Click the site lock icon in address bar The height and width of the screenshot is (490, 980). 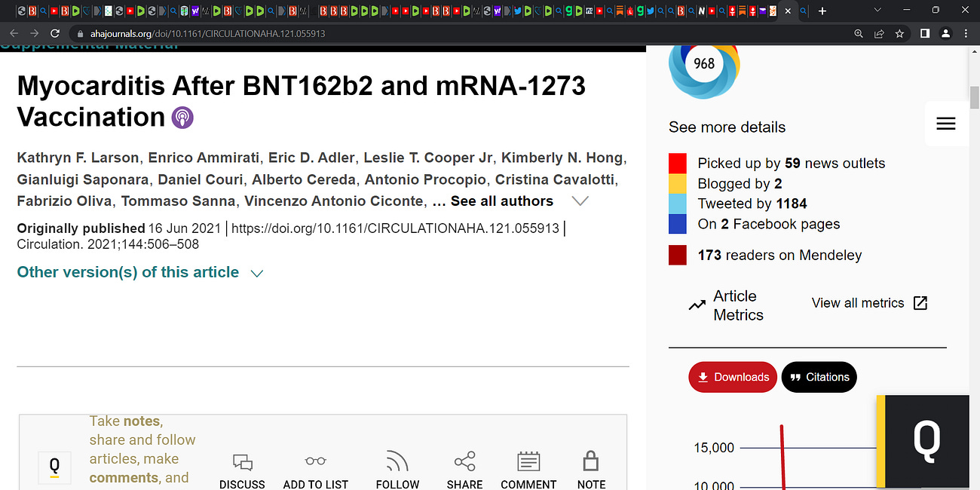point(81,34)
